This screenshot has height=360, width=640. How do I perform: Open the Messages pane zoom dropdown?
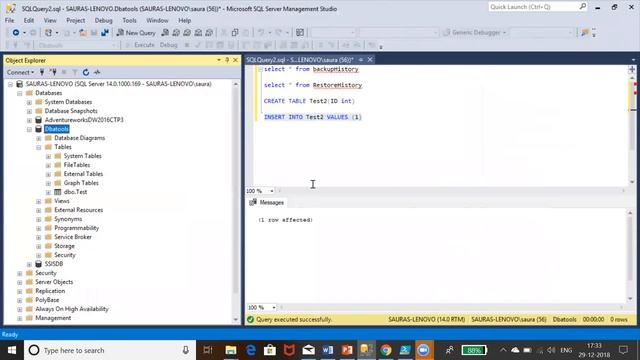[x=273, y=307]
